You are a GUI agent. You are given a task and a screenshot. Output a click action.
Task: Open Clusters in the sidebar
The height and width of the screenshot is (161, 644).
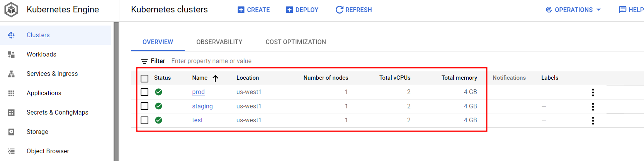(56, 35)
